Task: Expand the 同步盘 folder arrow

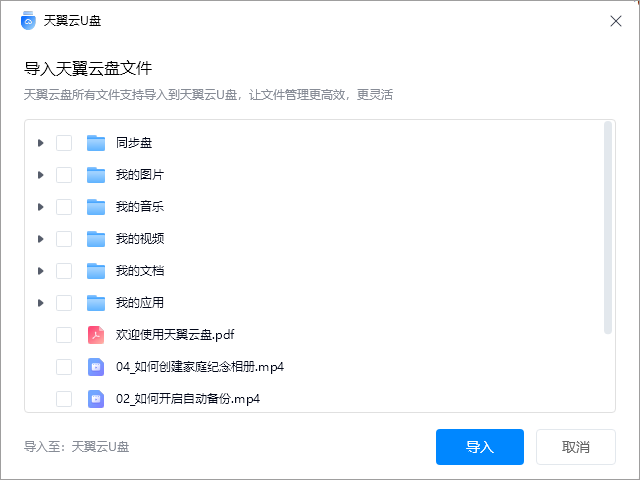Action: (40, 143)
